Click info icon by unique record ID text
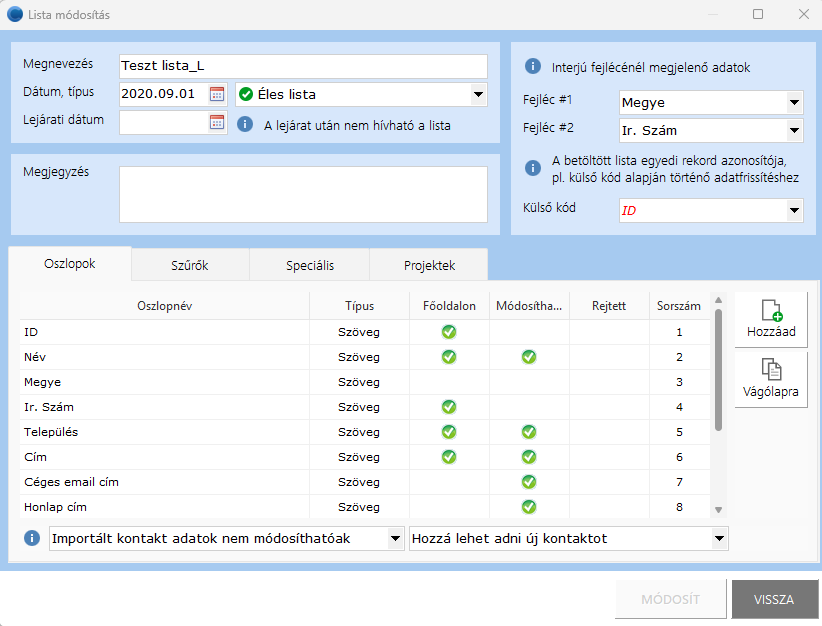 click(532, 167)
